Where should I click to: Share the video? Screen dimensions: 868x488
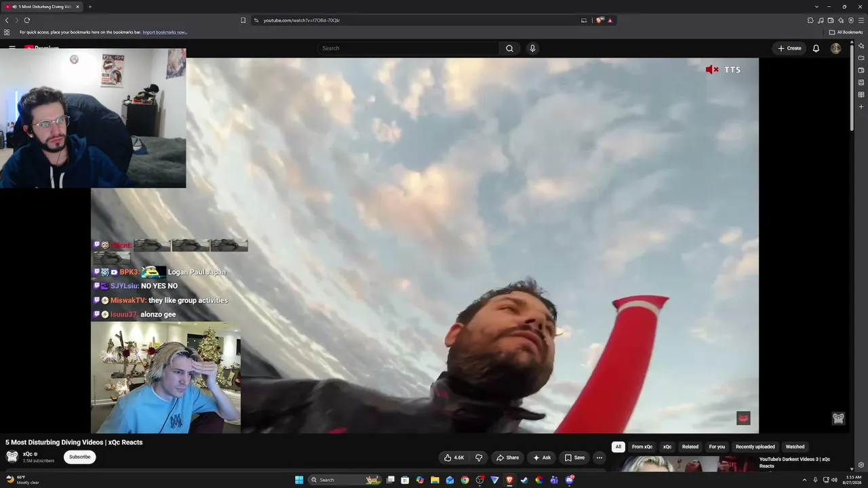507,457
